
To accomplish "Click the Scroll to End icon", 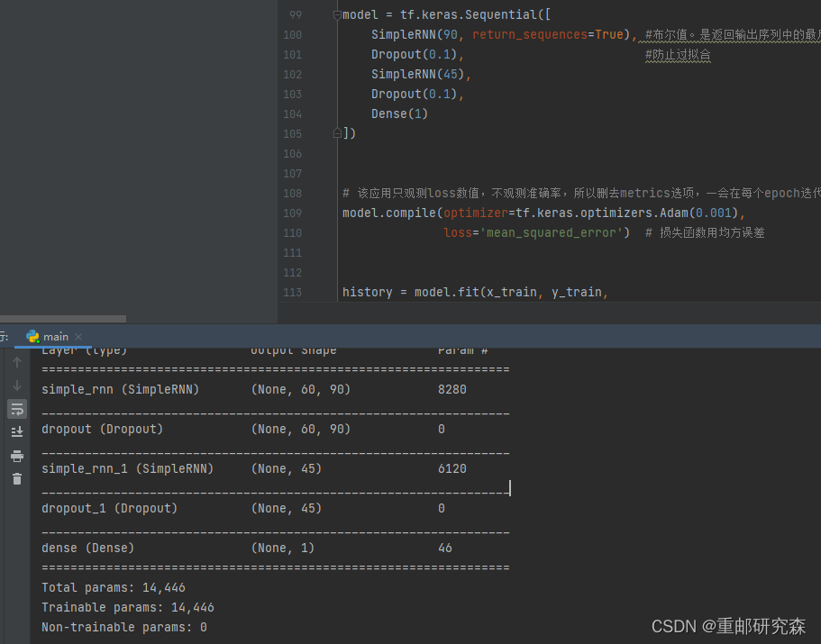I will pyautogui.click(x=16, y=432).
